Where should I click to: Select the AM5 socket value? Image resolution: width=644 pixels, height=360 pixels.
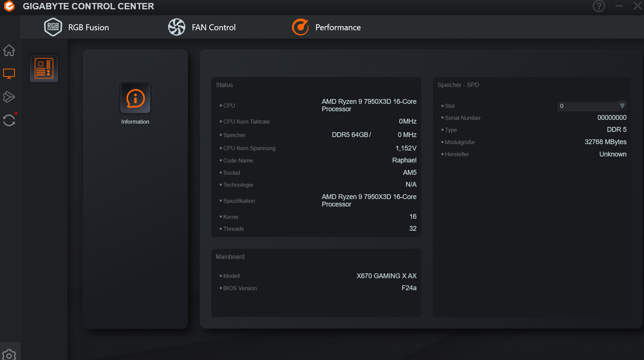410,173
